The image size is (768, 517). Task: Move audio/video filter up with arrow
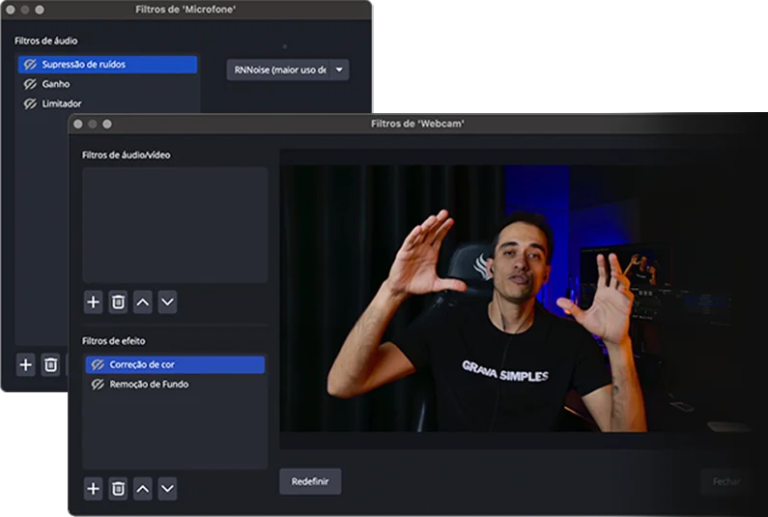pos(143,301)
